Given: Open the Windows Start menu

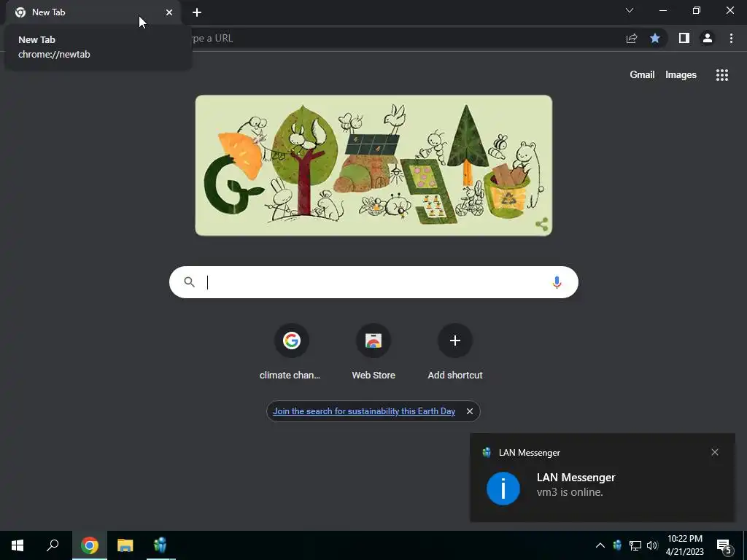Looking at the screenshot, I should point(18,545).
